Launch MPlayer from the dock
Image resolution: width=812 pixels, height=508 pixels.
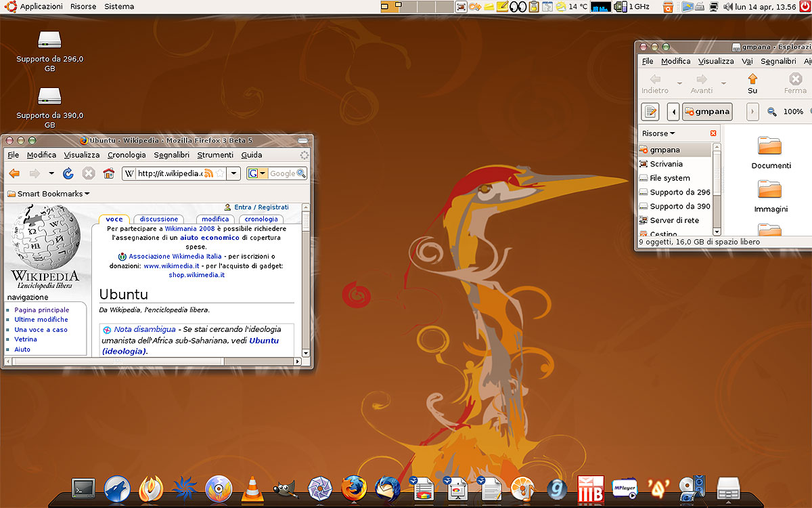point(624,488)
